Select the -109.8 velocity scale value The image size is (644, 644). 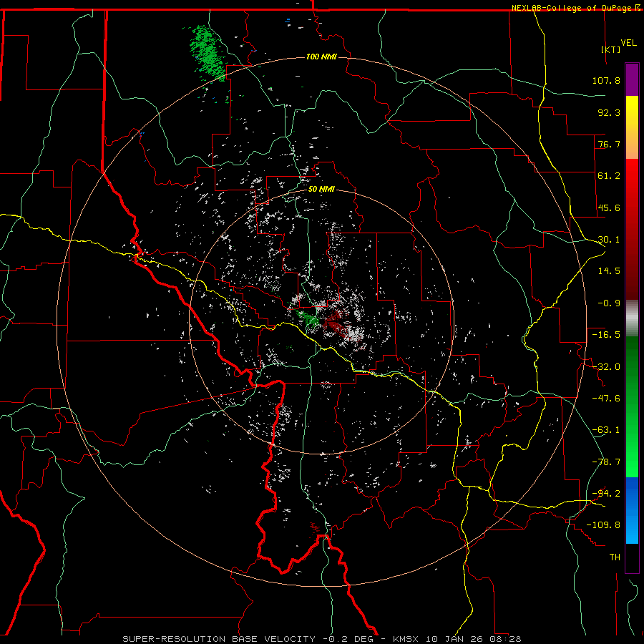(603, 525)
